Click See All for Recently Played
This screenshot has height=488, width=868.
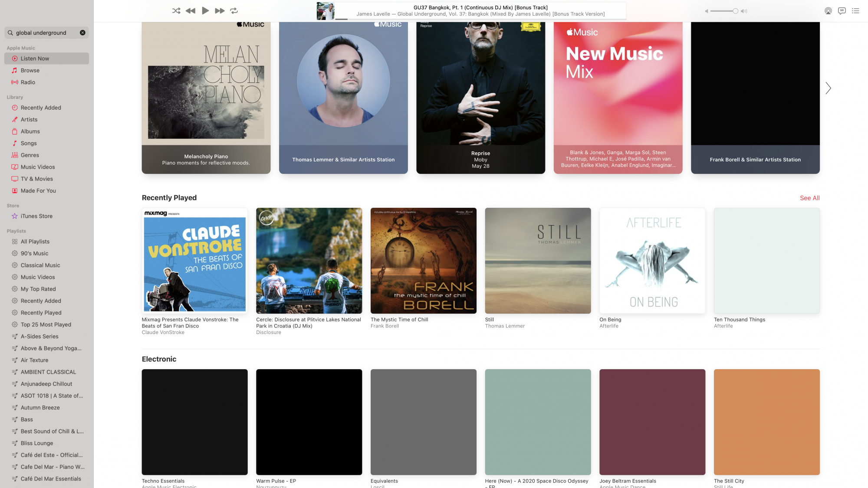tap(809, 197)
